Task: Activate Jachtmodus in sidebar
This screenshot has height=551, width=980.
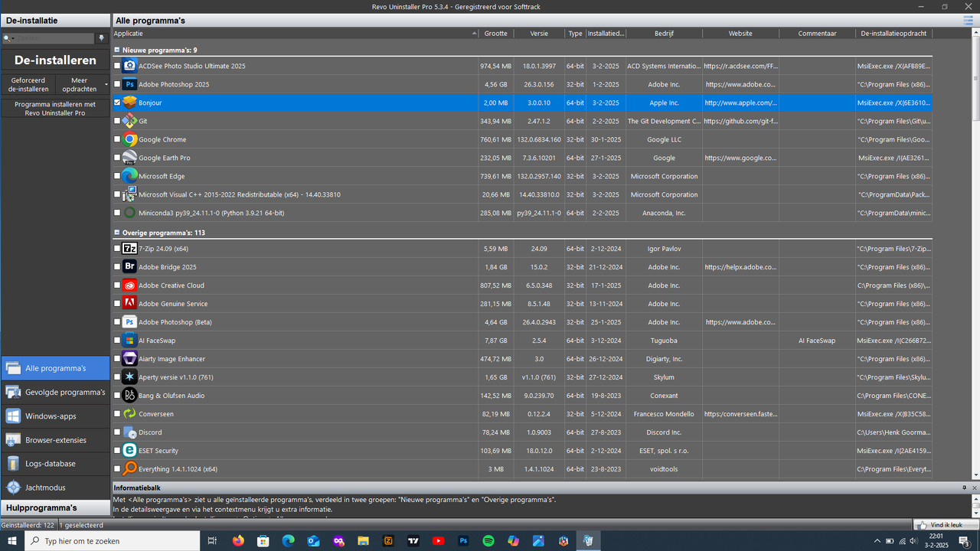Action: click(55, 487)
